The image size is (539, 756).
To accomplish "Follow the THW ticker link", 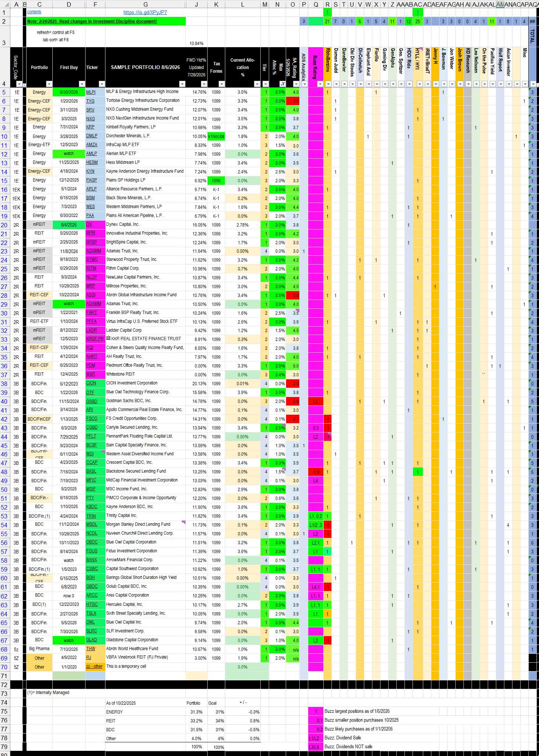I will click(91, 649).
